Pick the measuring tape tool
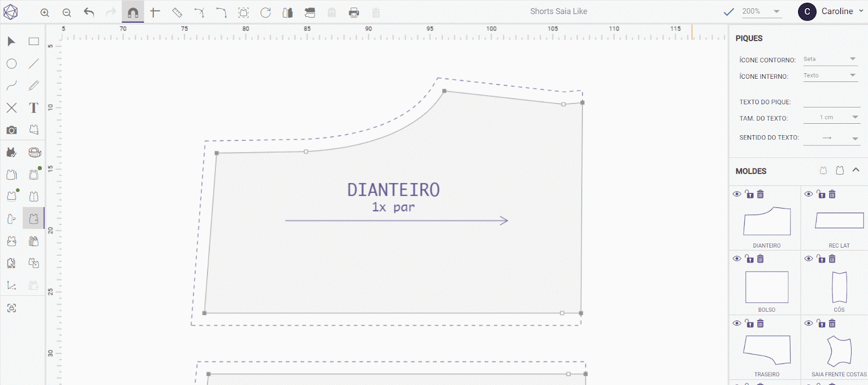 click(x=35, y=152)
